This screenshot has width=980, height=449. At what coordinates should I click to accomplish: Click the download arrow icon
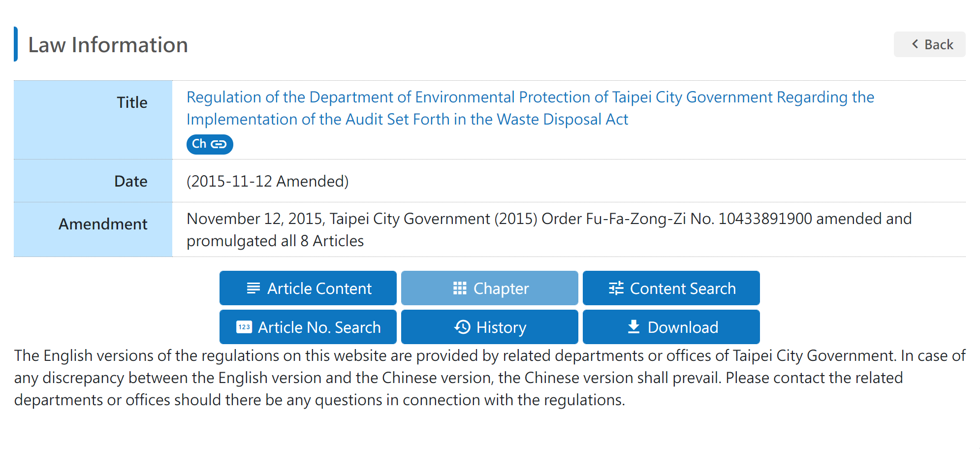click(633, 327)
